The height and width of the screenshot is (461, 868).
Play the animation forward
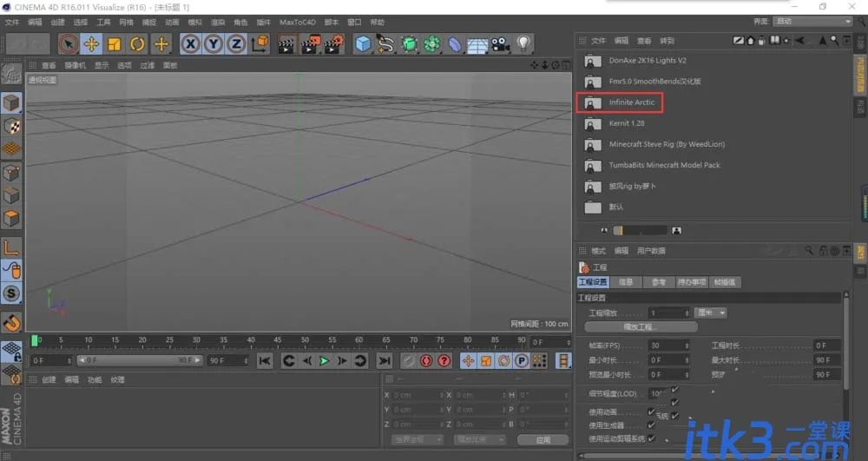click(325, 361)
